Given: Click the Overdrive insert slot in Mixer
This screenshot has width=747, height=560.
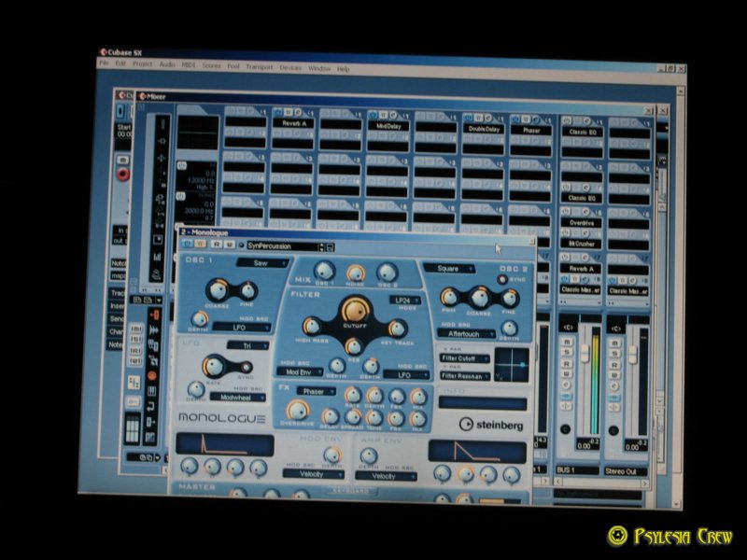Looking at the screenshot, I should [x=581, y=222].
